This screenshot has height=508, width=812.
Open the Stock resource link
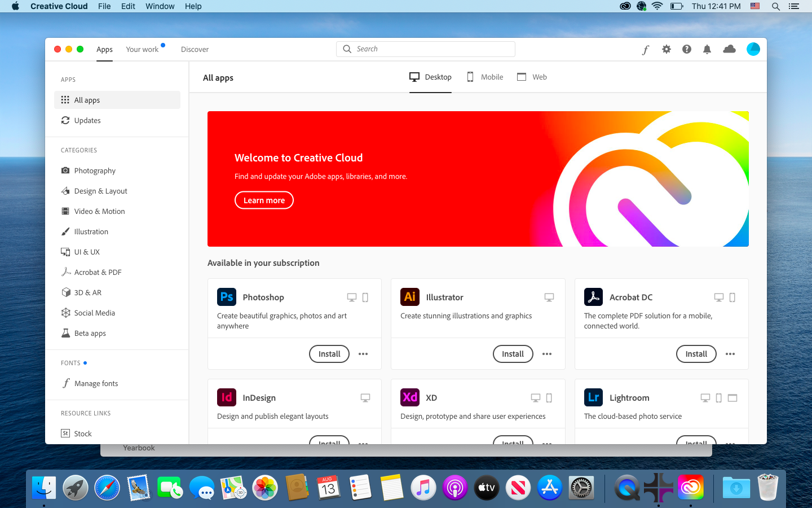pos(117,433)
